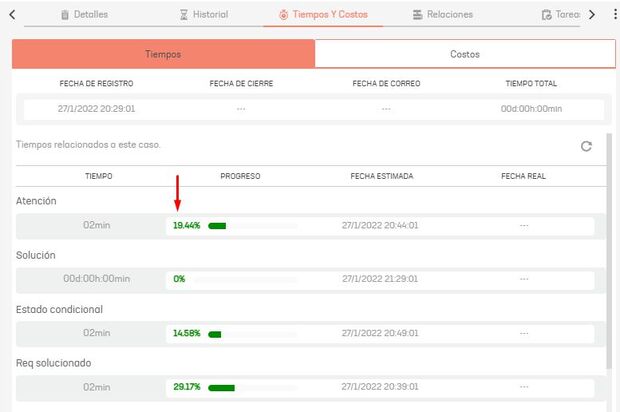
Task: Select the Tiempos sub-tab
Action: tap(163, 54)
